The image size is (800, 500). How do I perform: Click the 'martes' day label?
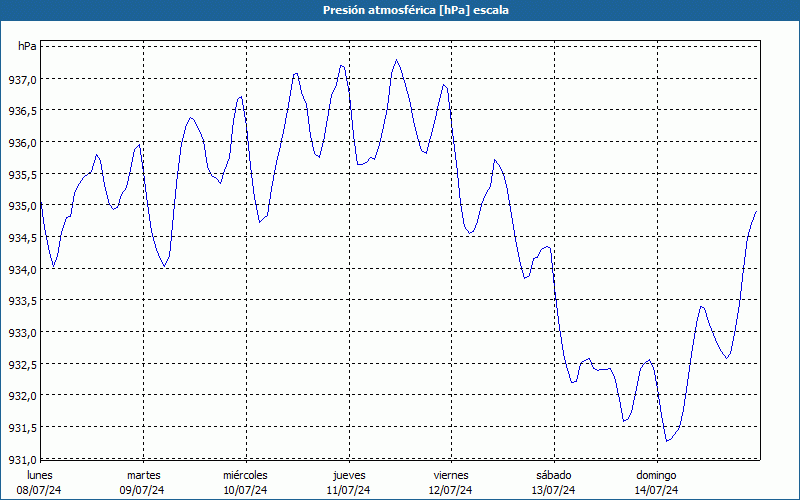[144, 475]
